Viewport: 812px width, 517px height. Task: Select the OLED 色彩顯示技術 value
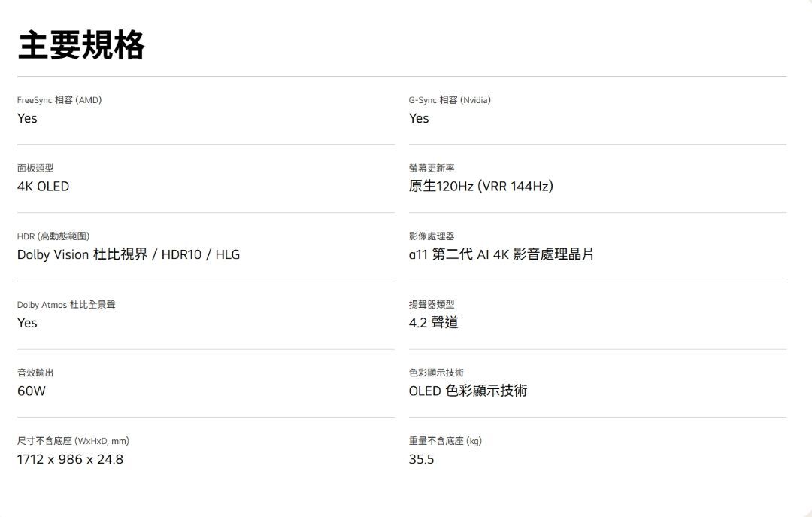click(468, 391)
